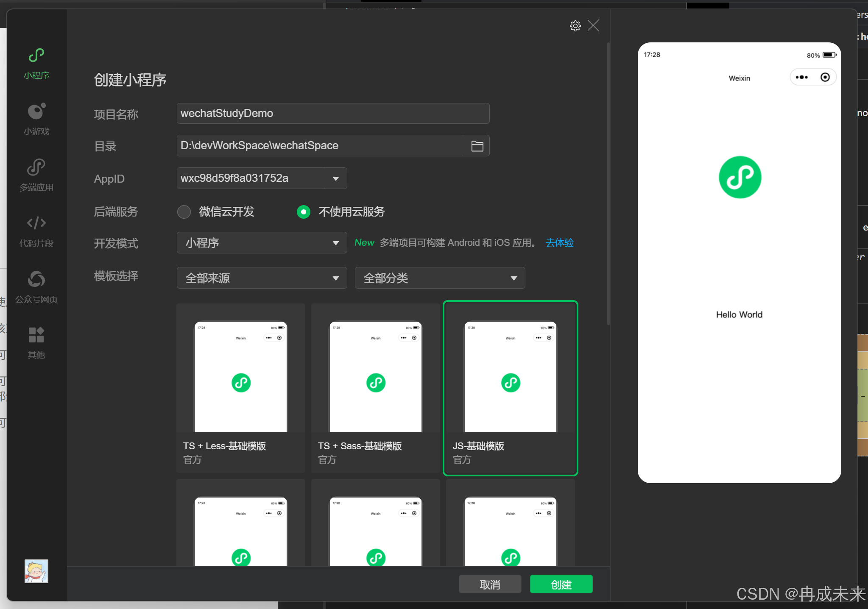
Task: Select the 微信云开发 radio option
Action: (x=184, y=212)
